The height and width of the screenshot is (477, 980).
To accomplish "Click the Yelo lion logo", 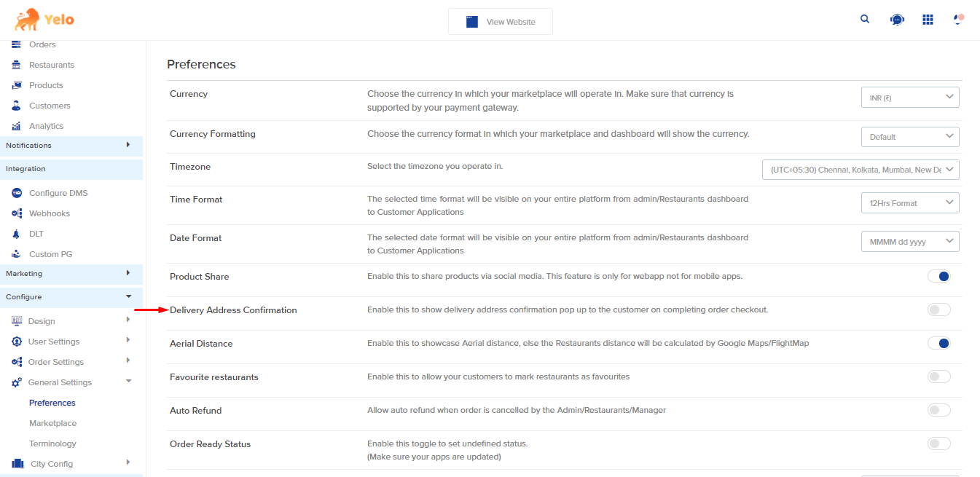I will (x=44, y=20).
